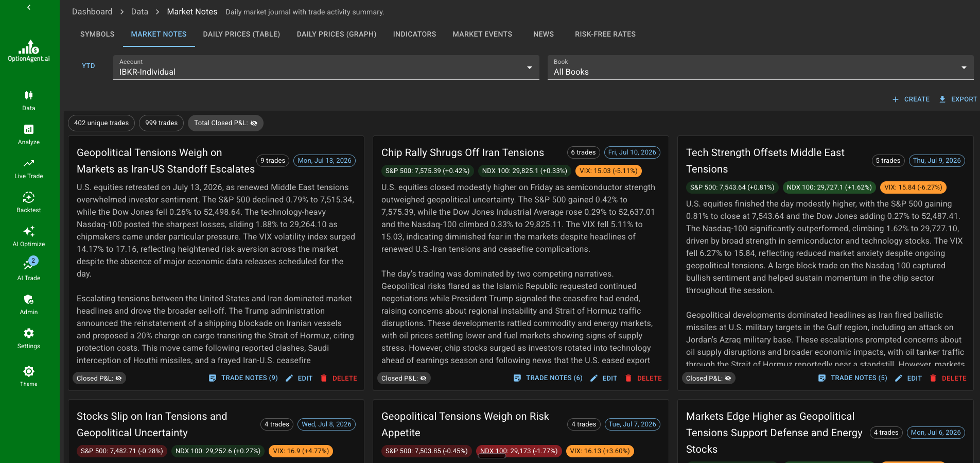The width and height of the screenshot is (980, 463).
Task: Click the orange VIX: 15.03 chip
Action: pyautogui.click(x=608, y=171)
